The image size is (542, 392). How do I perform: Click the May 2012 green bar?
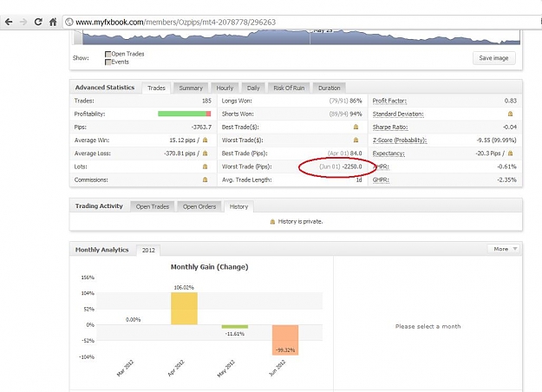pyautogui.click(x=235, y=327)
